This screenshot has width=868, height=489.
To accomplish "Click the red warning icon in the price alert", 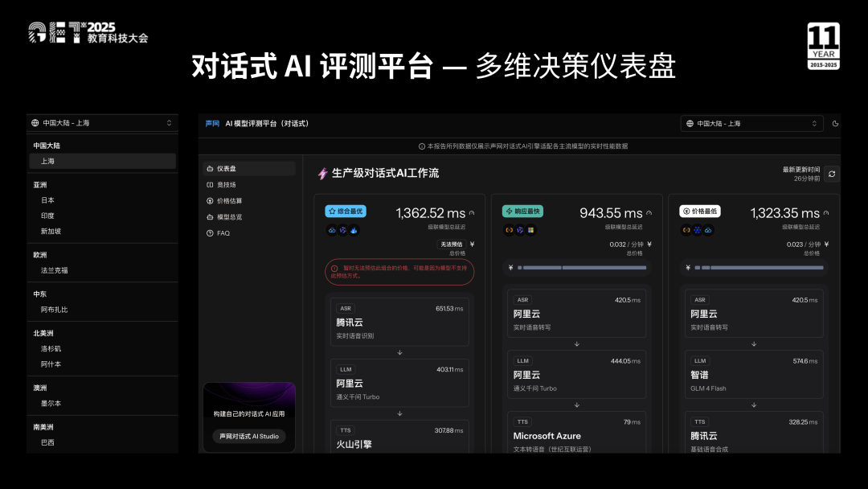I will pyautogui.click(x=334, y=268).
